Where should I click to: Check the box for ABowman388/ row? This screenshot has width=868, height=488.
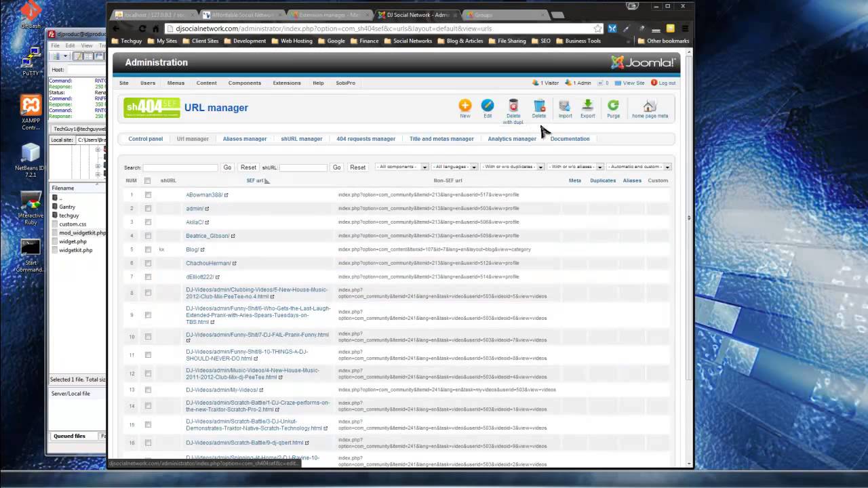[148, 195]
